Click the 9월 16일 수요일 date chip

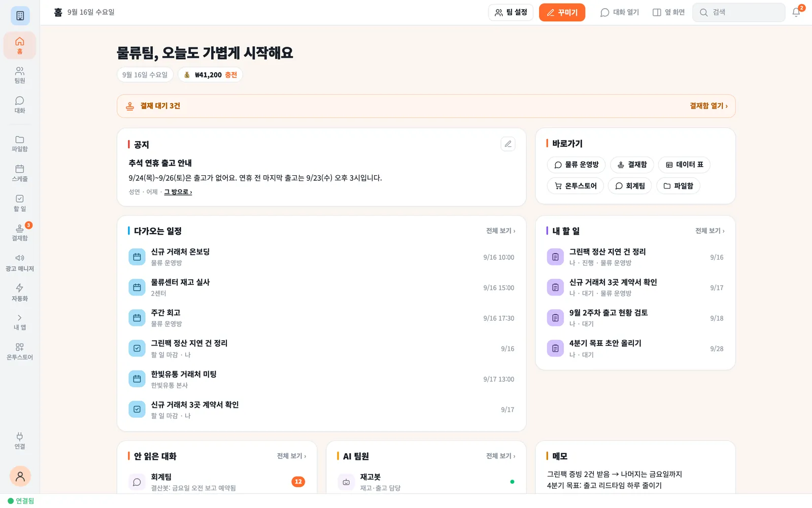click(145, 75)
